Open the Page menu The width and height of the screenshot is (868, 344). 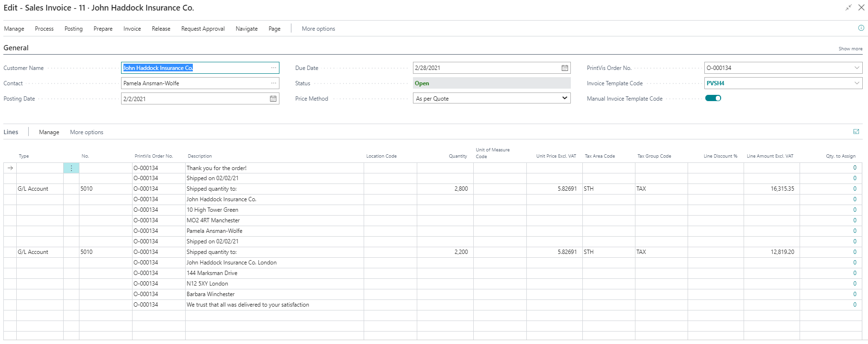275,29
